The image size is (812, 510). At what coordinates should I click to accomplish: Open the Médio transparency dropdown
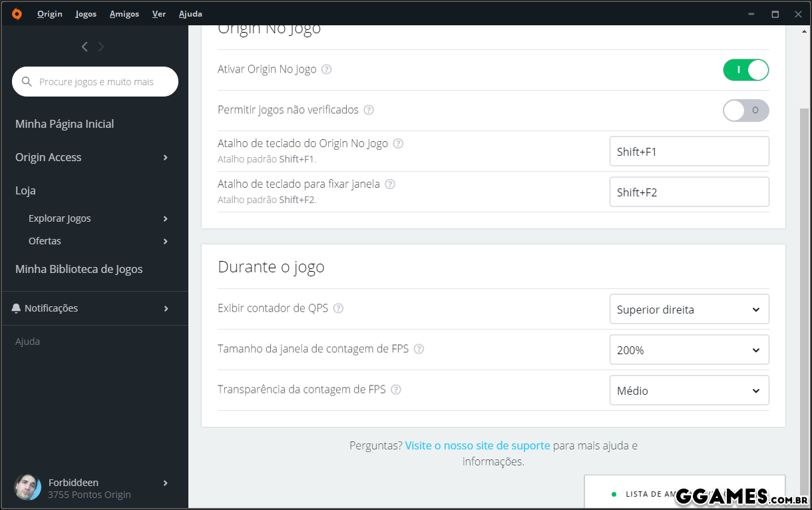coord(689,391)
